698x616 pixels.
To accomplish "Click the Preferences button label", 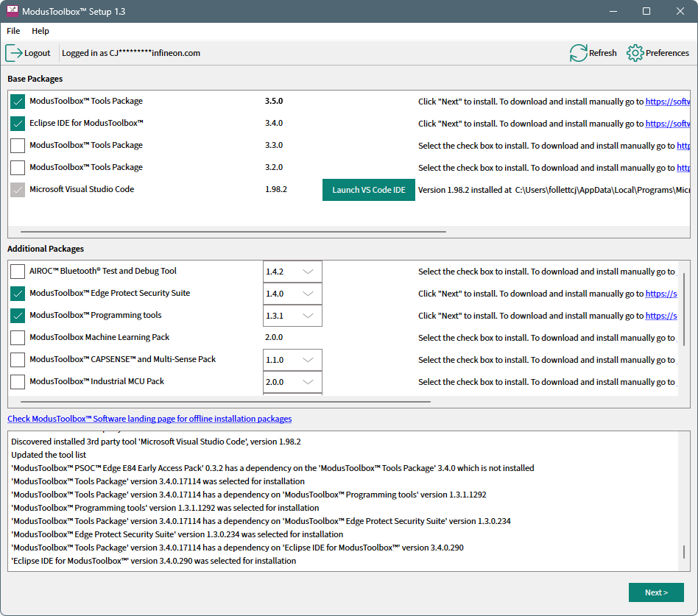I will point(667,53).
